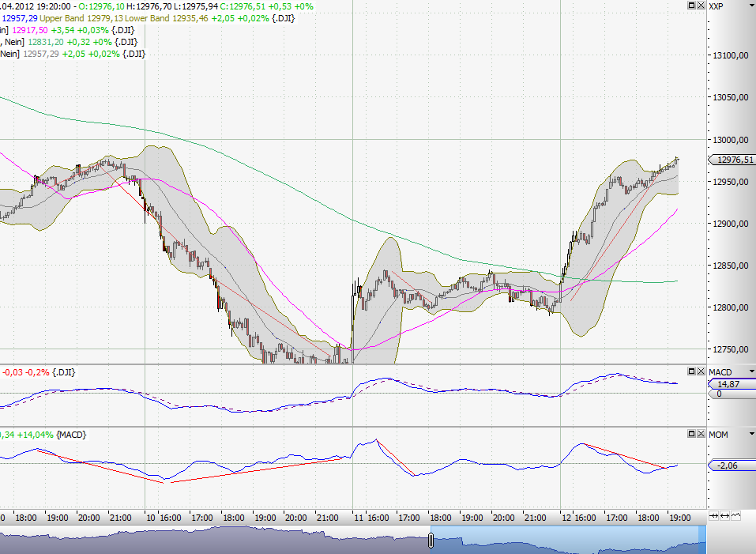Click the MACD zero line marker
Image resolution: width=756 pixels, height=554 pixels.
(731, 394)
